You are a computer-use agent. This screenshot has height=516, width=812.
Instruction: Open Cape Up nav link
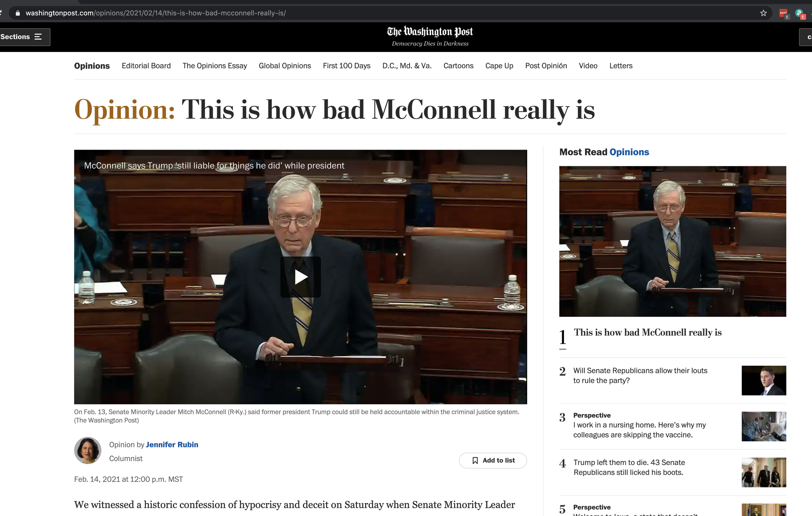(499, 66)
